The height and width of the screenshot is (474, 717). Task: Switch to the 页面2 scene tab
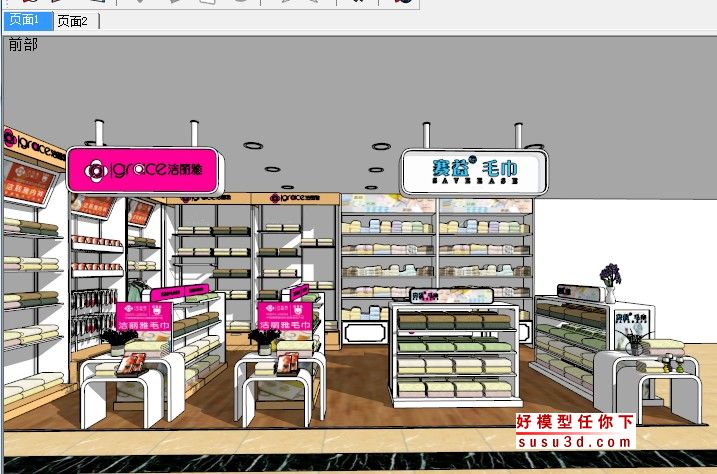coord(76,21)
